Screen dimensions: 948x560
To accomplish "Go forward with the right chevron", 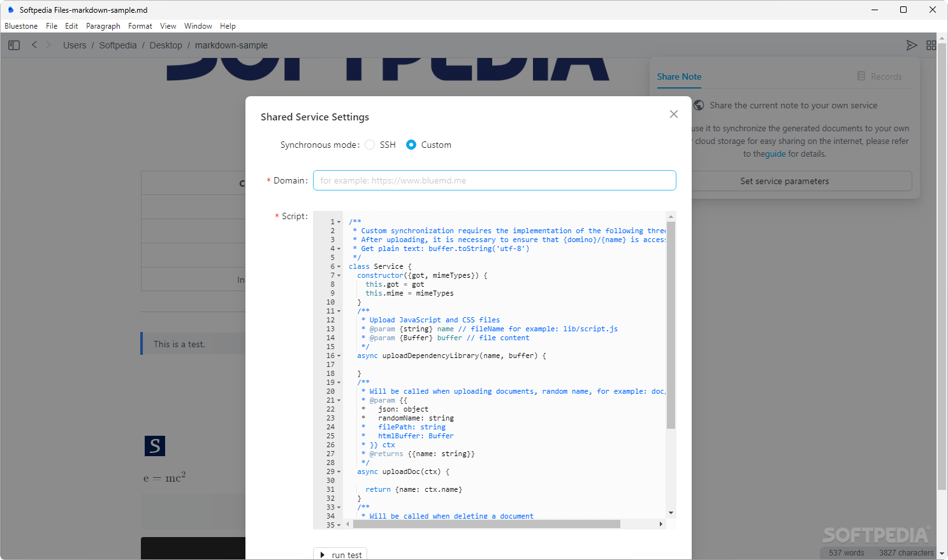I will point(48,45).
